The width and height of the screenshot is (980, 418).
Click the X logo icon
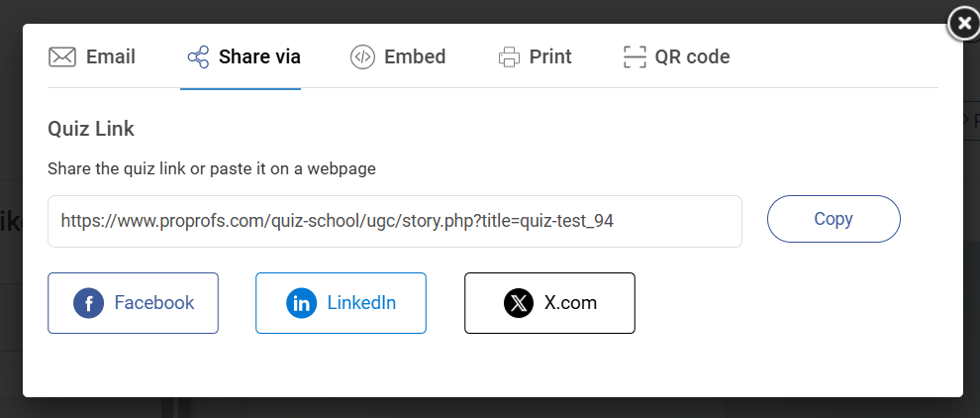pos(519,303)
